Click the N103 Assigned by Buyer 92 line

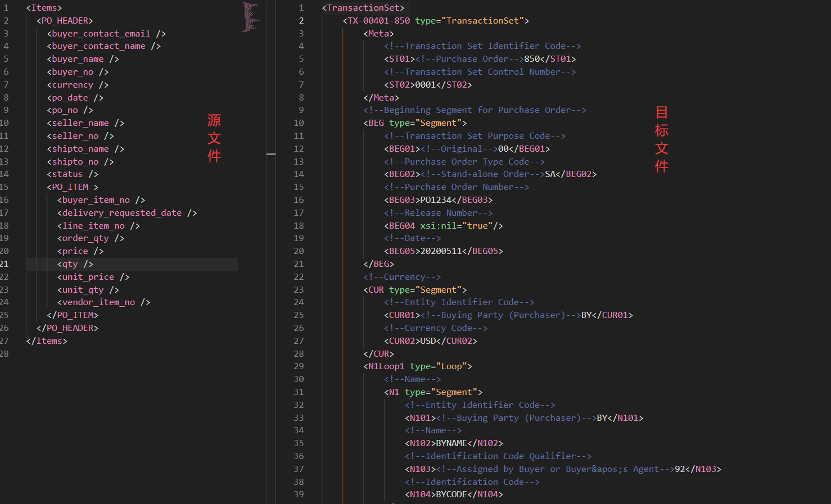click(563, 469)
